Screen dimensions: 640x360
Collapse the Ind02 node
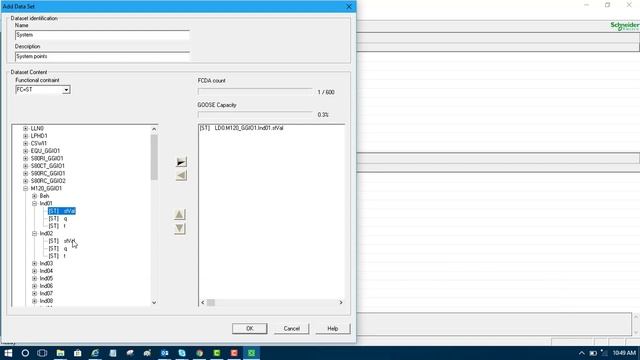[x=35, y=233]
